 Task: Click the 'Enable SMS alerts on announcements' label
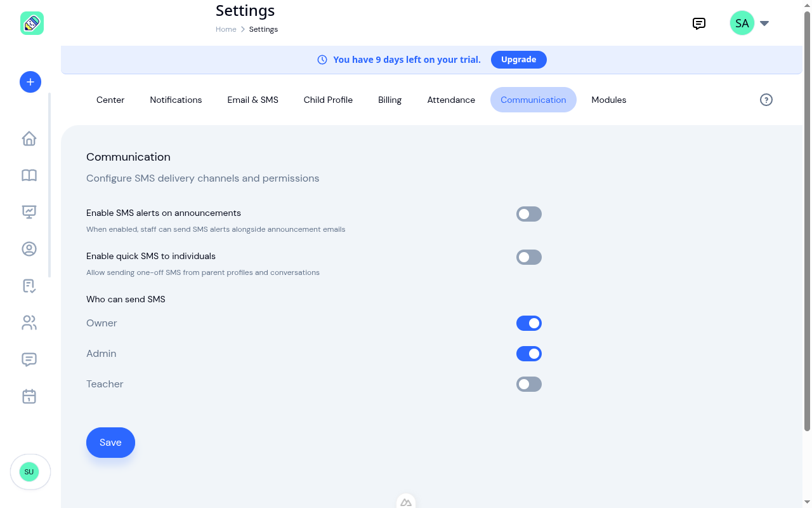click(x=164, y=213)
